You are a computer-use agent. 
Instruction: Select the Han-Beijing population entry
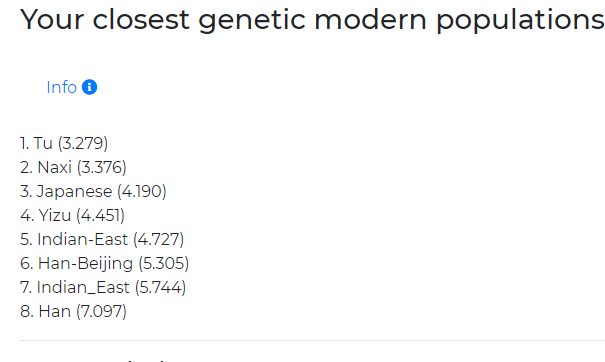[x=105, y=263]
